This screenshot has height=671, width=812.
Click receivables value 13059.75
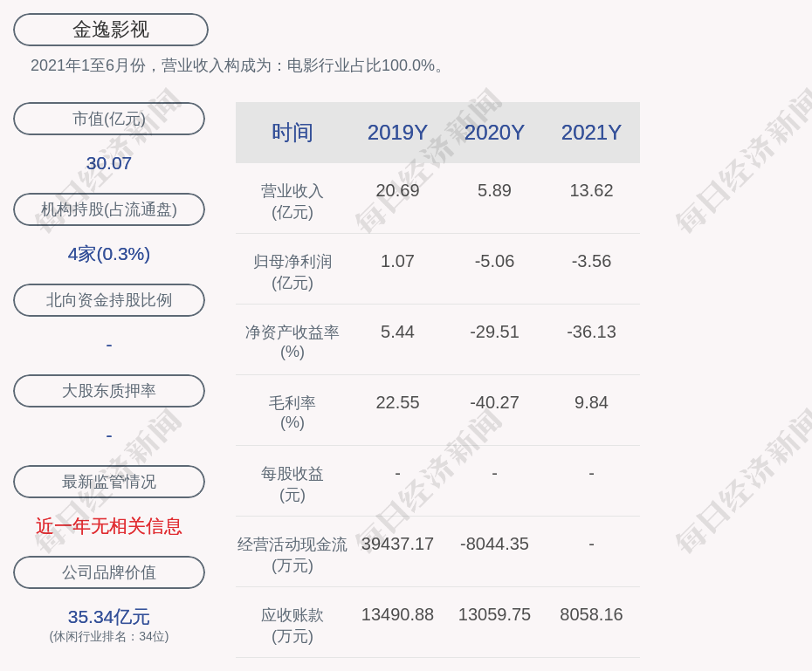click(x=494, y=614)
